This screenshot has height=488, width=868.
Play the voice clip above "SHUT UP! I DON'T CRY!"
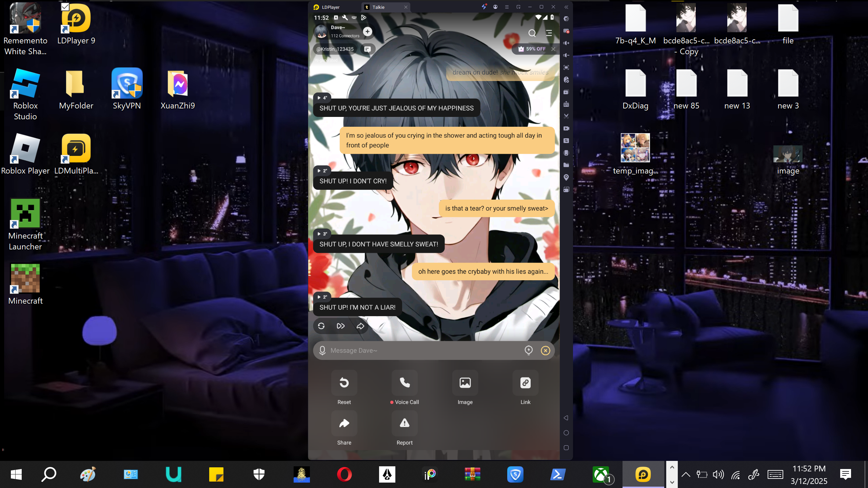[x=322, y=171]
